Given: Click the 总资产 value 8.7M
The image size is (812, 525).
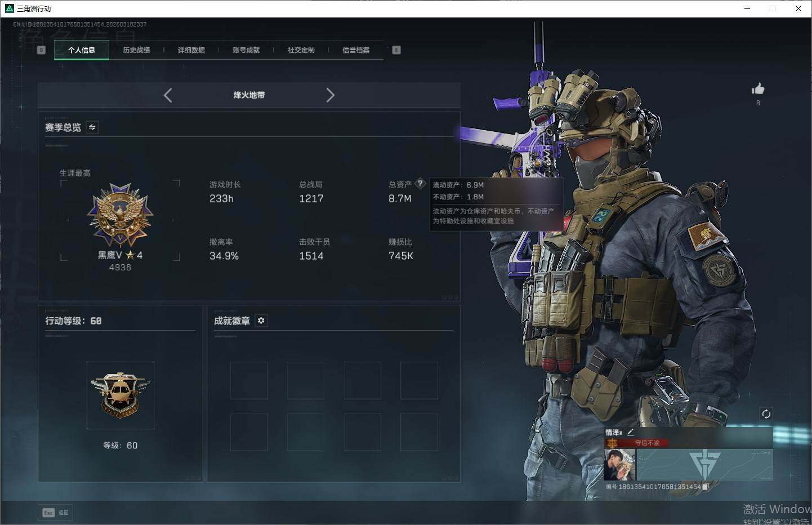Looking at the screenshot, I should coord(400,198).
